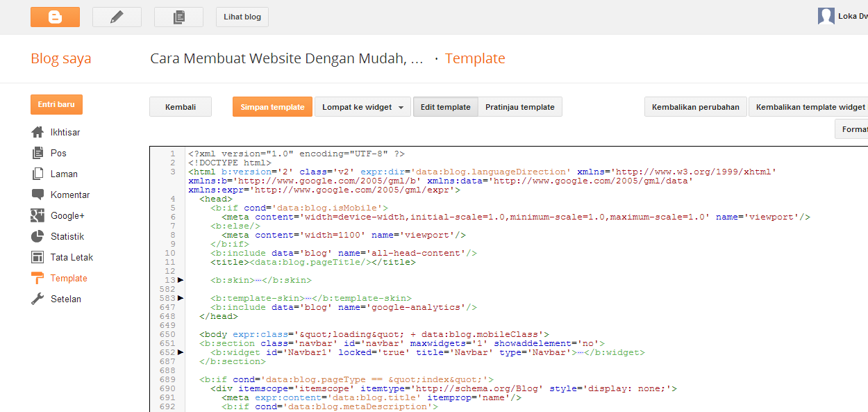Click the Pos document icon
The height and width of the screenshot is (412, 868).
point(37,153)
